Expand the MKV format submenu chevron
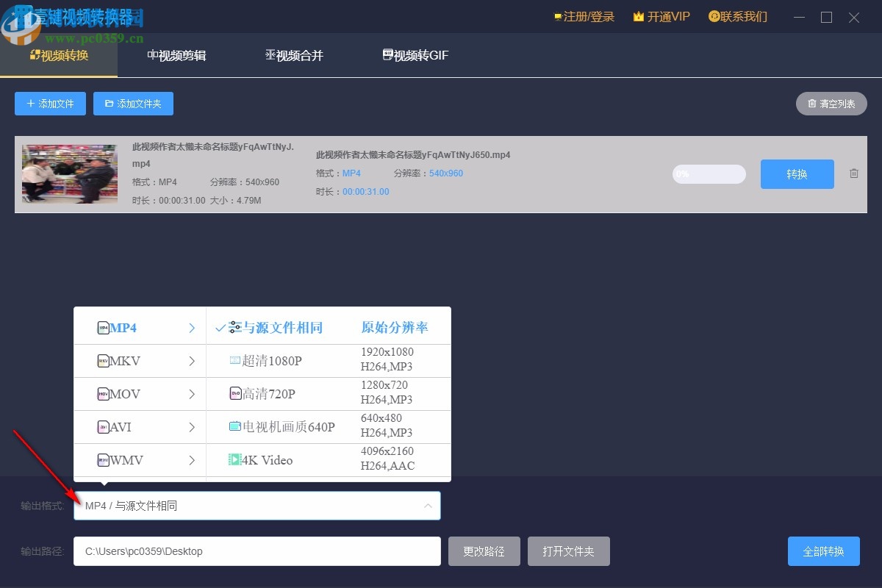 (192, 360)
